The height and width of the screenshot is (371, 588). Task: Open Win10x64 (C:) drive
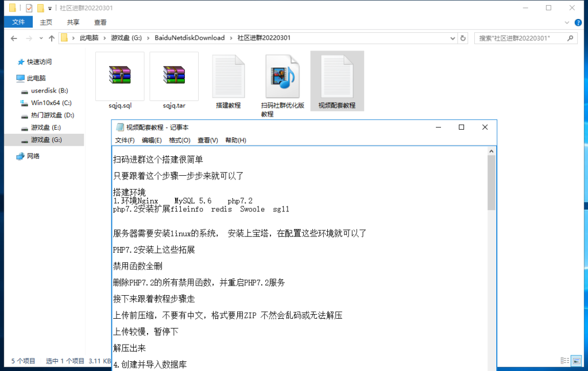click(x=51, y=103)
